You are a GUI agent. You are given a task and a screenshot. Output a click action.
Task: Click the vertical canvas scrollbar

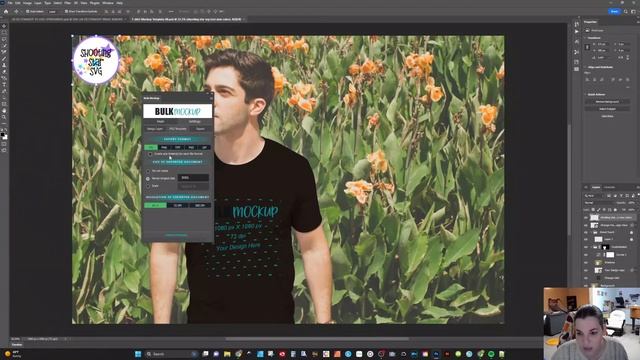click(570, 180)
